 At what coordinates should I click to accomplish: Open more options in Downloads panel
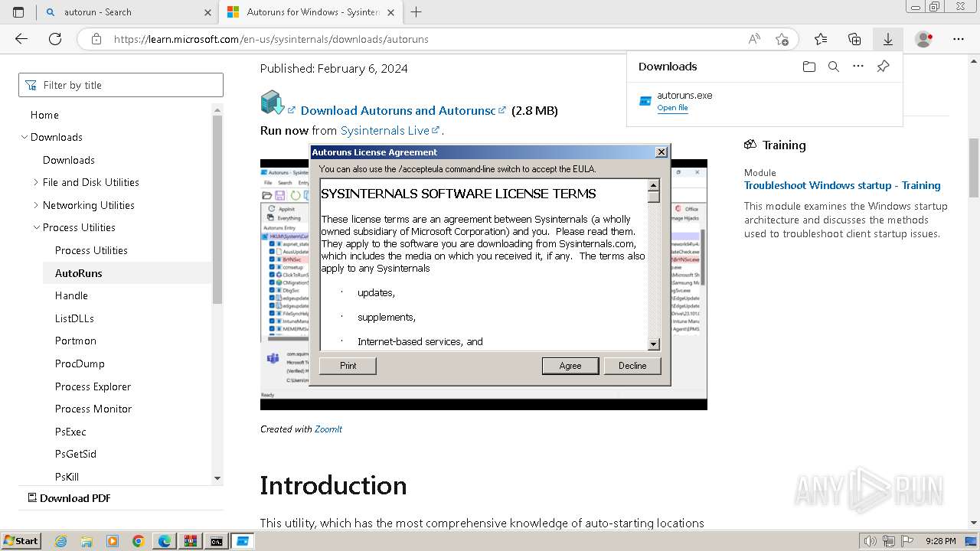coord(858,67)
